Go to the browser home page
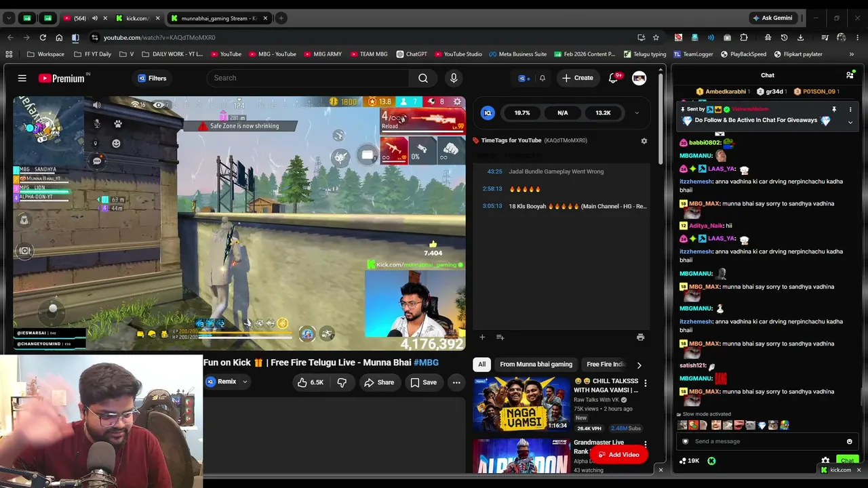Screen dimensions: 868x488 pos(59,37)
